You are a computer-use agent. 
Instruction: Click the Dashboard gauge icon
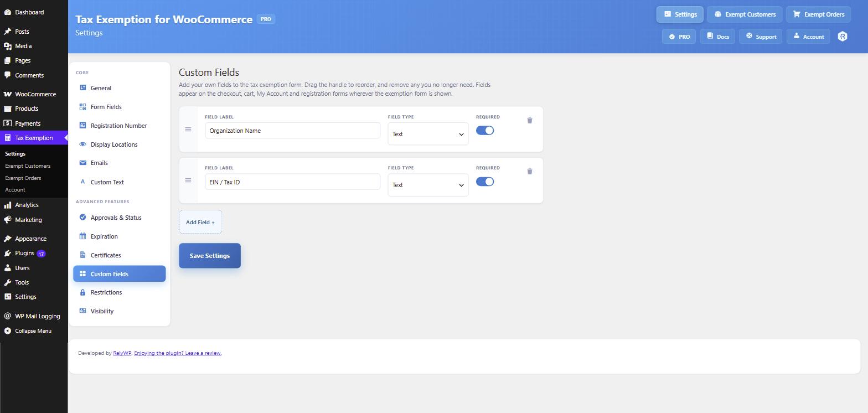tap(7, 12)
